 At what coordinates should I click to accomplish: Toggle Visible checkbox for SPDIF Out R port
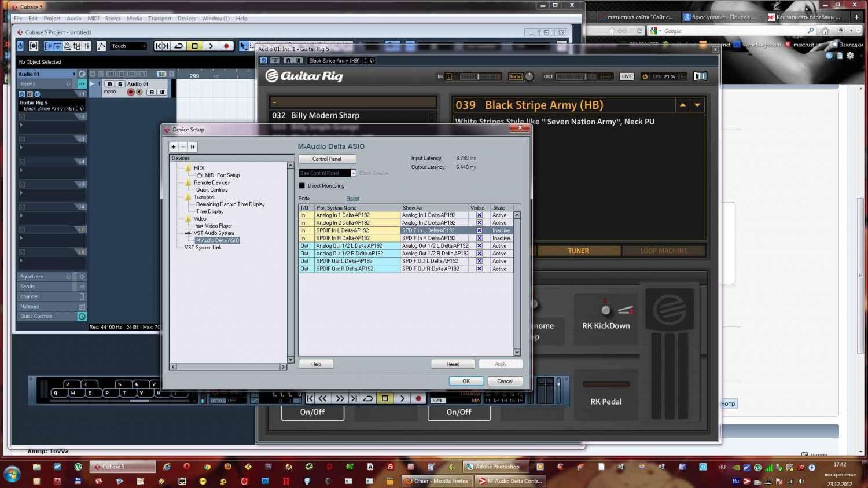tap(479, 269)
